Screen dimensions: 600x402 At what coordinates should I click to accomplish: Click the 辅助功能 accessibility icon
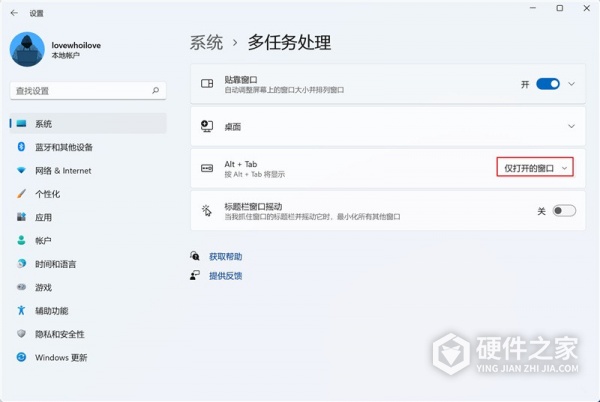click(21, 310)
